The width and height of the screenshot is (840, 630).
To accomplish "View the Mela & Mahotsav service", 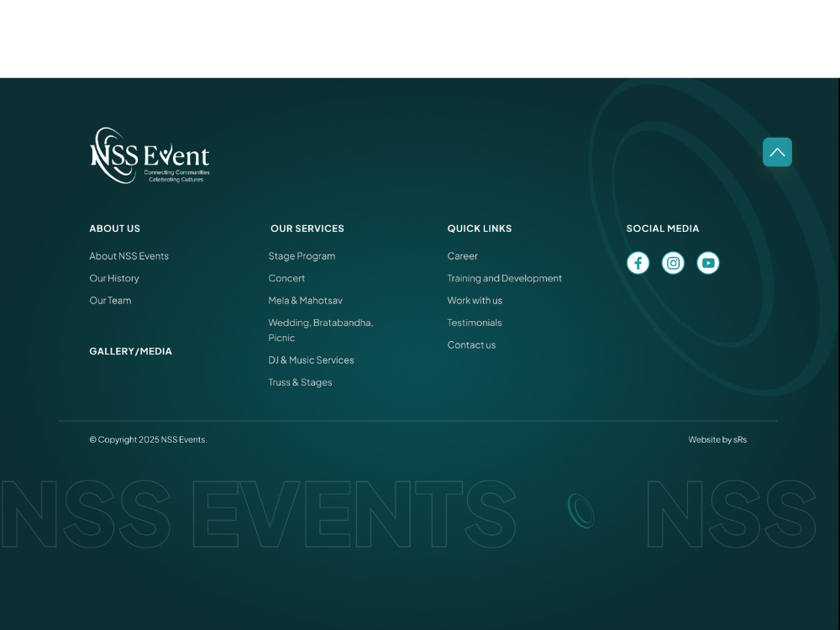I will 306,301.
